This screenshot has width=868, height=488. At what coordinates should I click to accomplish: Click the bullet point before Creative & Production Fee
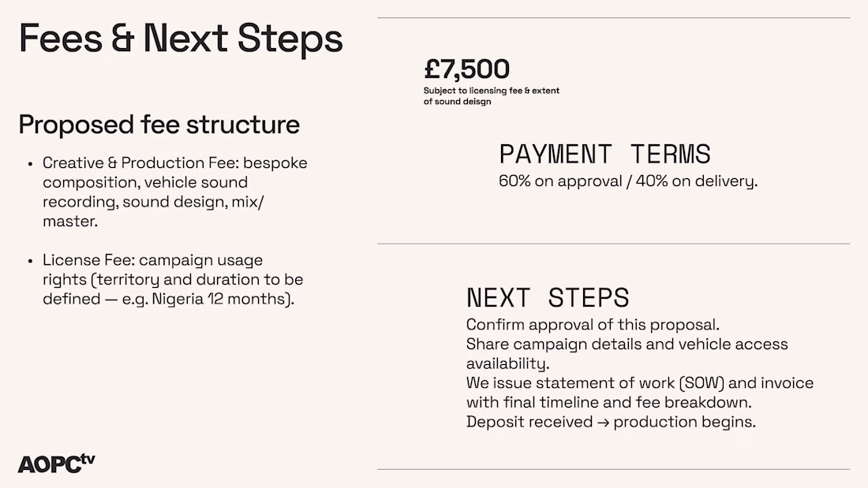click(31, 164)
